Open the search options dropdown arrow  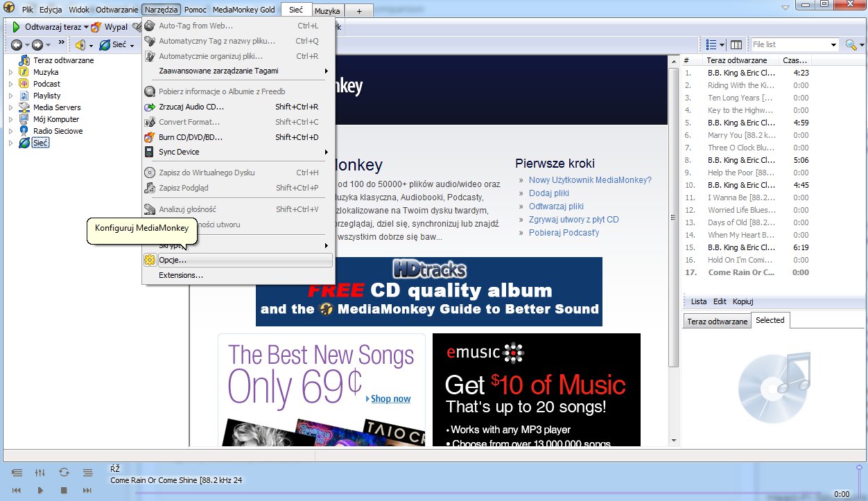click(860, 44)
